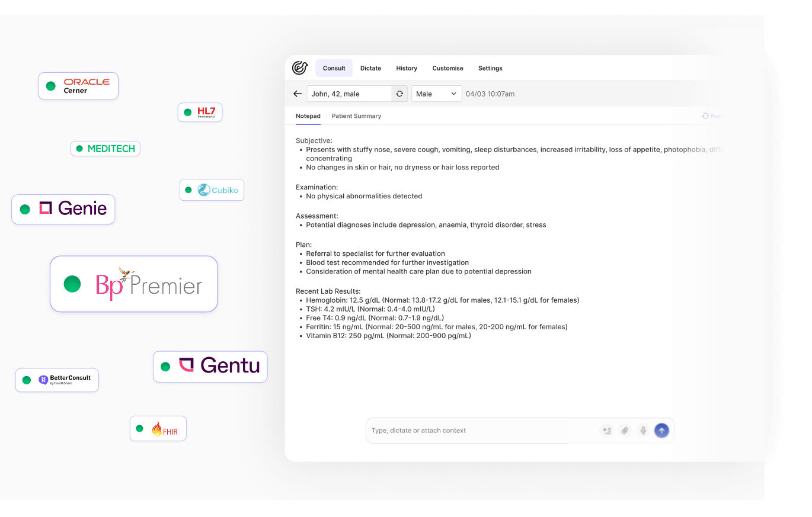The width and height of the screenshot is (812, 517).
Task: Click the Cubiko integration badge
Action: point(212,190)
